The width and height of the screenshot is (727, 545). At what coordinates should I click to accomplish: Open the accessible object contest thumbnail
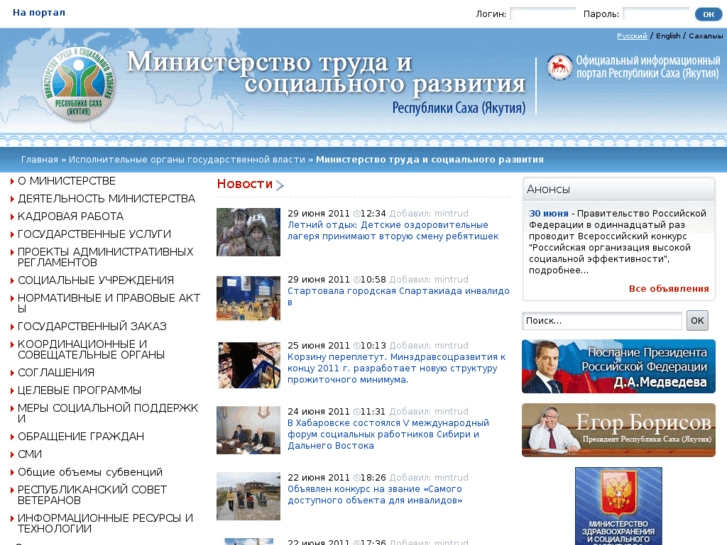(249, 496)
